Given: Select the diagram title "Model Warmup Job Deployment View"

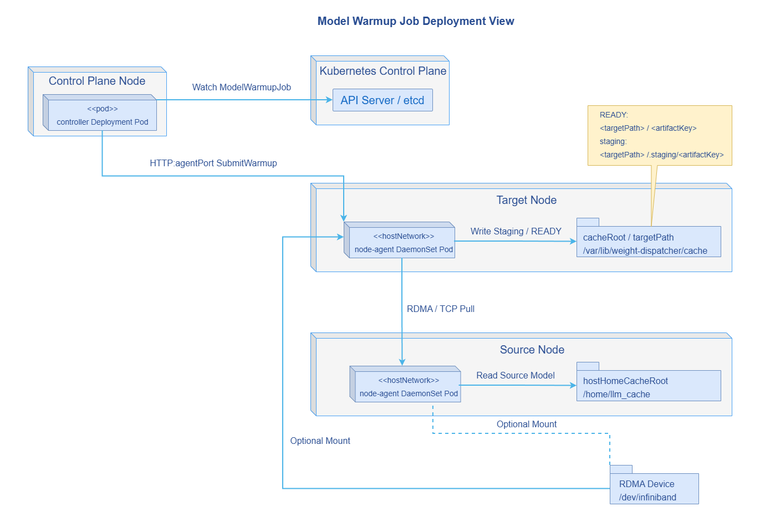Looking at the screenshot, I should tap(415, 21).
